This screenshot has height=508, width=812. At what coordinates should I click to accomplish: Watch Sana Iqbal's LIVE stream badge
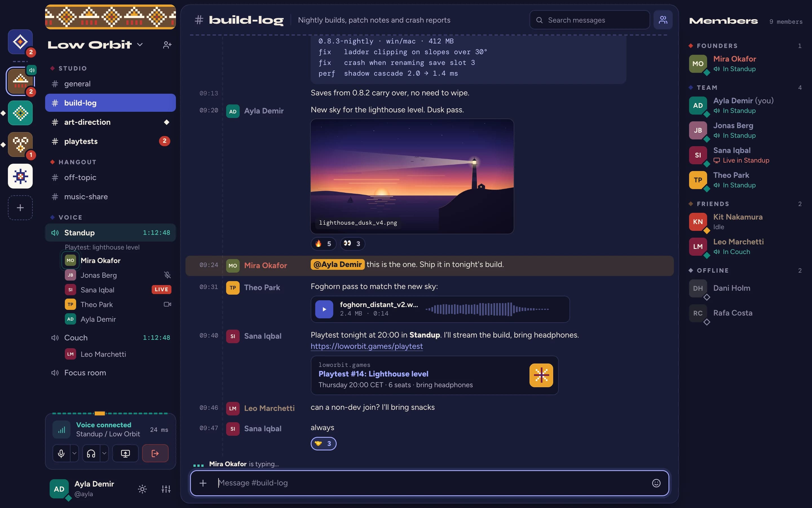coord(161,290)
